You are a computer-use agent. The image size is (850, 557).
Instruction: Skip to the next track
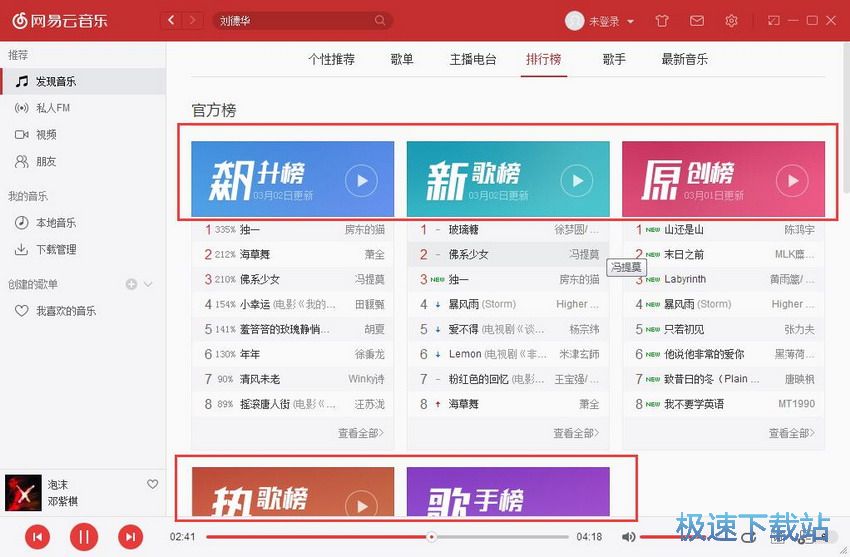[131, 537]
